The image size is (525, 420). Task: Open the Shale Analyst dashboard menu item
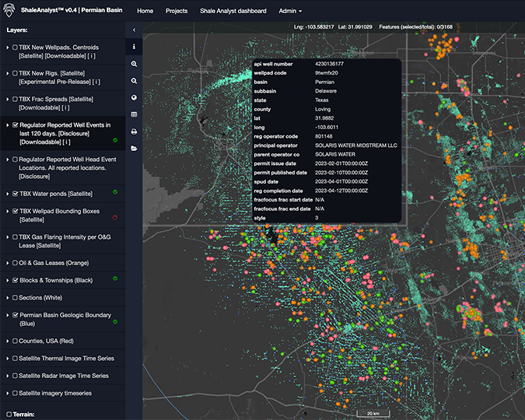(233, 11)
